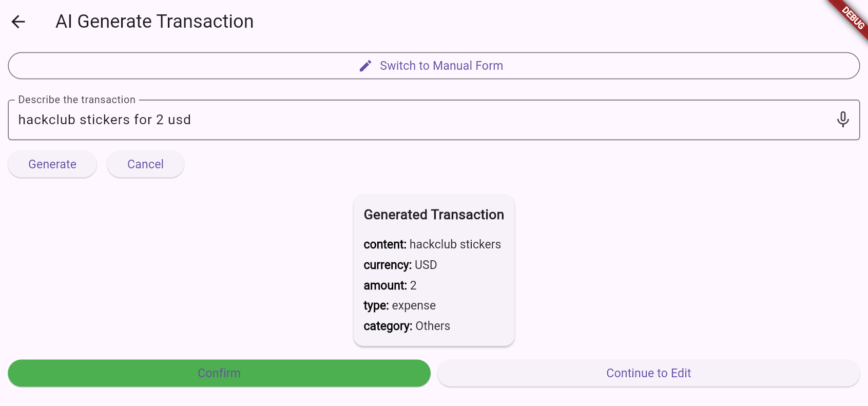
Task: Click the 'Describe the transaction' field label
Action: point(77,100)
